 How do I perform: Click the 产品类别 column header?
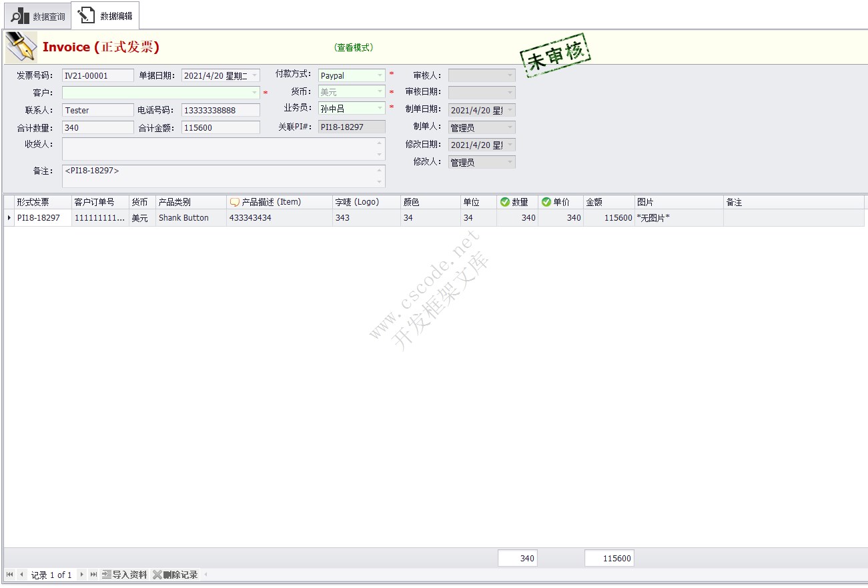point(191,202)
